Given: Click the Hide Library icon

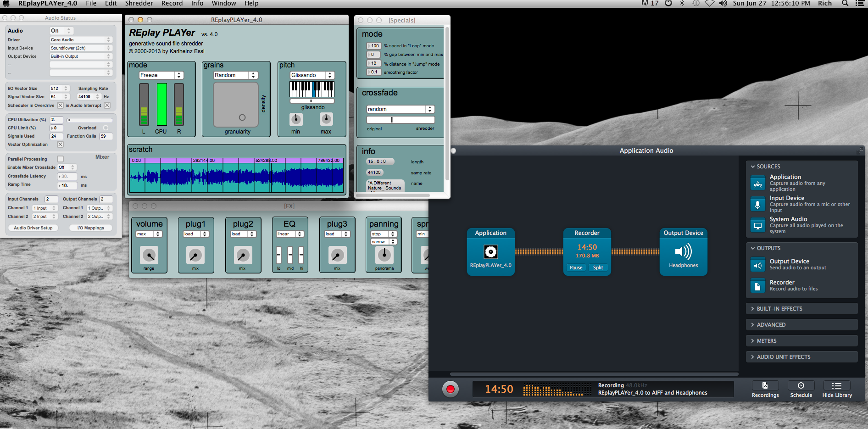Looking at the screenshot, I should point(836,386).
